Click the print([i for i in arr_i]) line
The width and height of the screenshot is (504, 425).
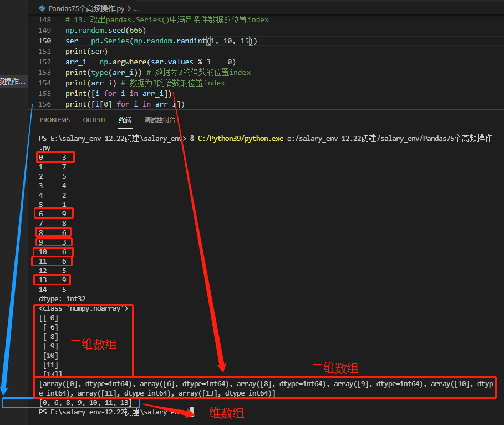pos(119,94)
